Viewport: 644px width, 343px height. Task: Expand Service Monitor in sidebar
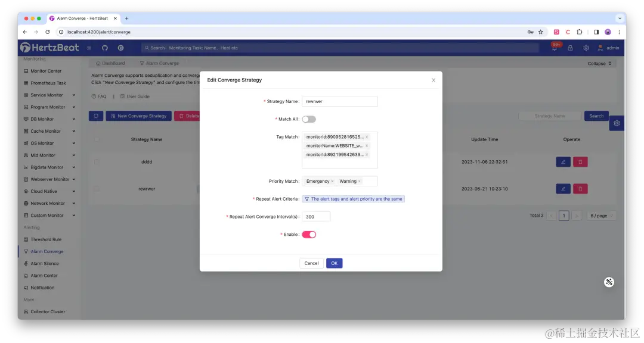click(49, 95)
